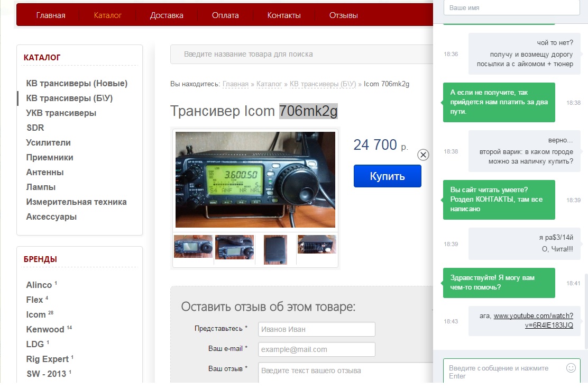Click the 18:43 chat timestamp

tap(451, 321)
